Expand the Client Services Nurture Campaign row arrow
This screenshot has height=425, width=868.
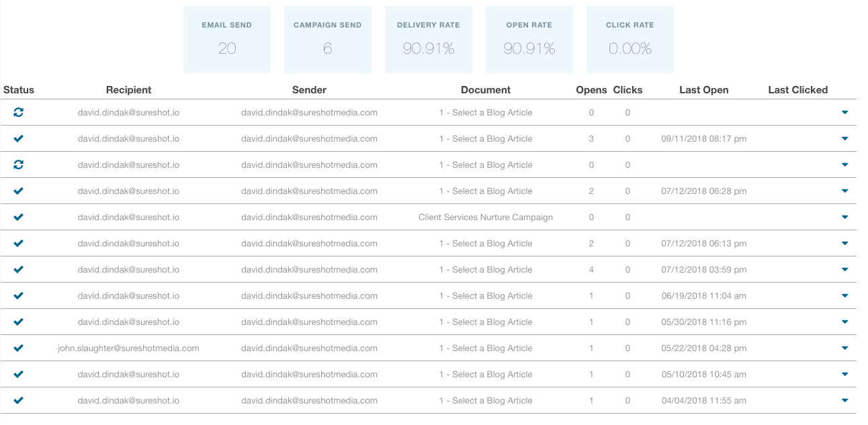845,218
